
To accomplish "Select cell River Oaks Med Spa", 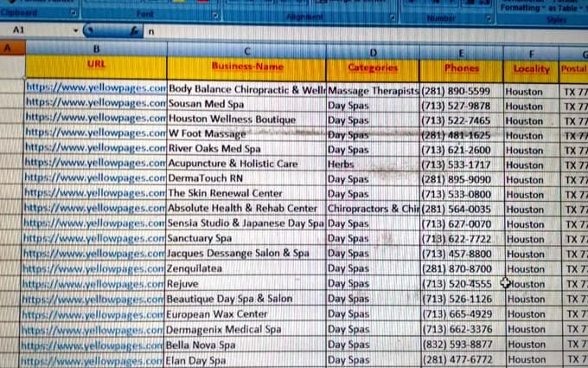I will tap(246, 149).
